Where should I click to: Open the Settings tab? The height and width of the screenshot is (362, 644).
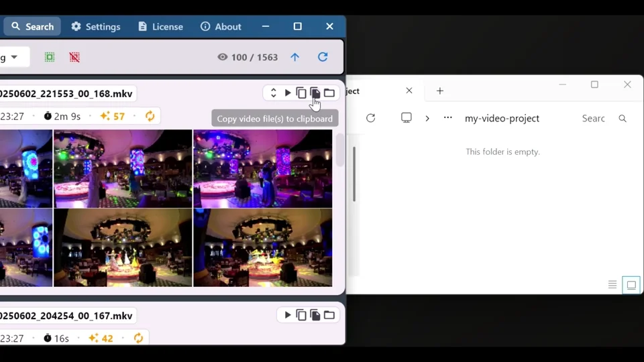click(96, 27)
